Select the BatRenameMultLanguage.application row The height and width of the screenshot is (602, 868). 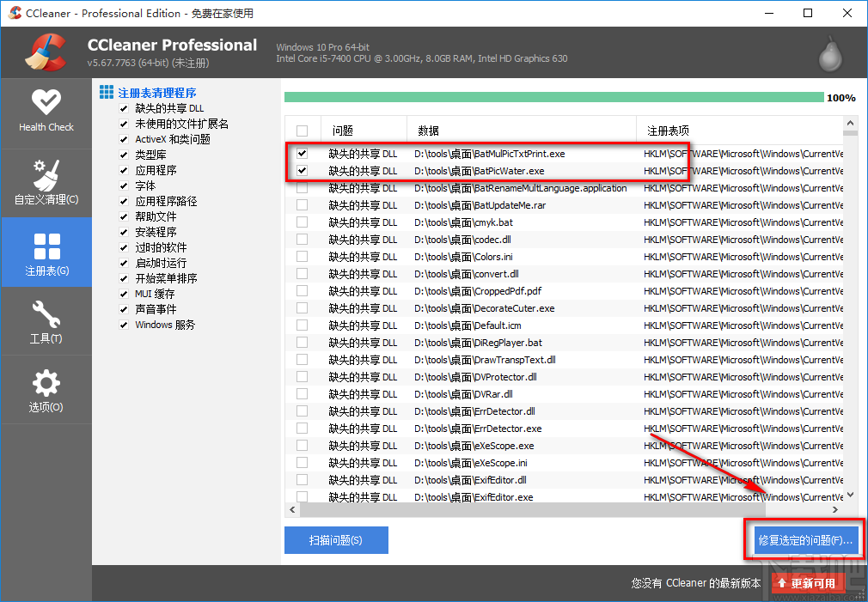point(564,188)
